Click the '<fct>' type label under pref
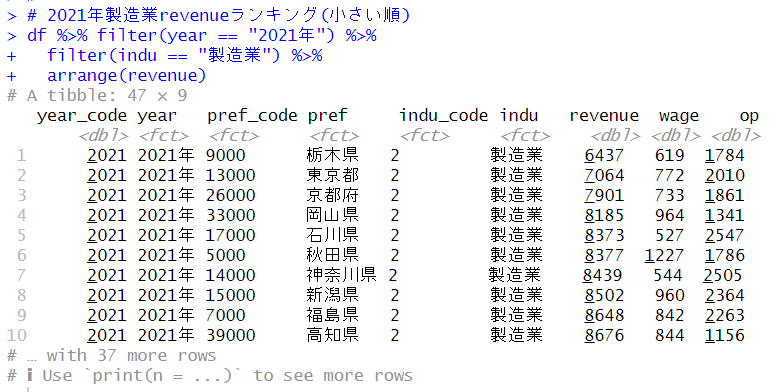This screenshot has width=777, height=392. (x=334, y=136)
